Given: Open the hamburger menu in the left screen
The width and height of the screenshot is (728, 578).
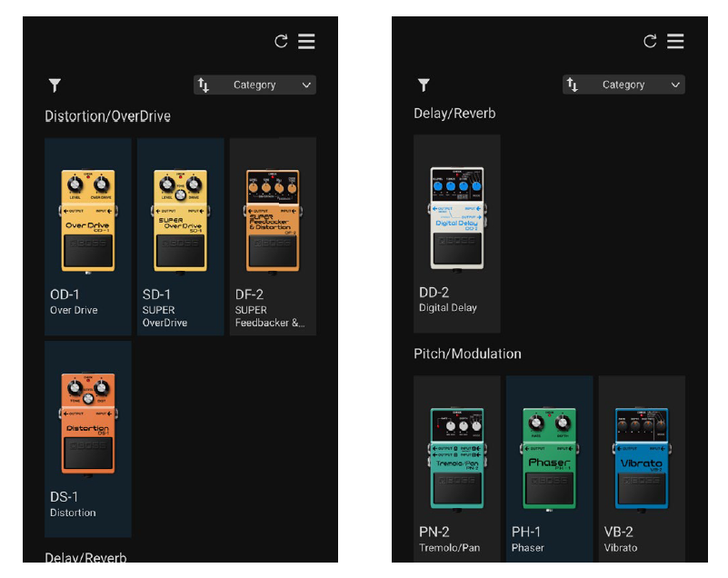Looking at the screenshot, I should [306, 41].
